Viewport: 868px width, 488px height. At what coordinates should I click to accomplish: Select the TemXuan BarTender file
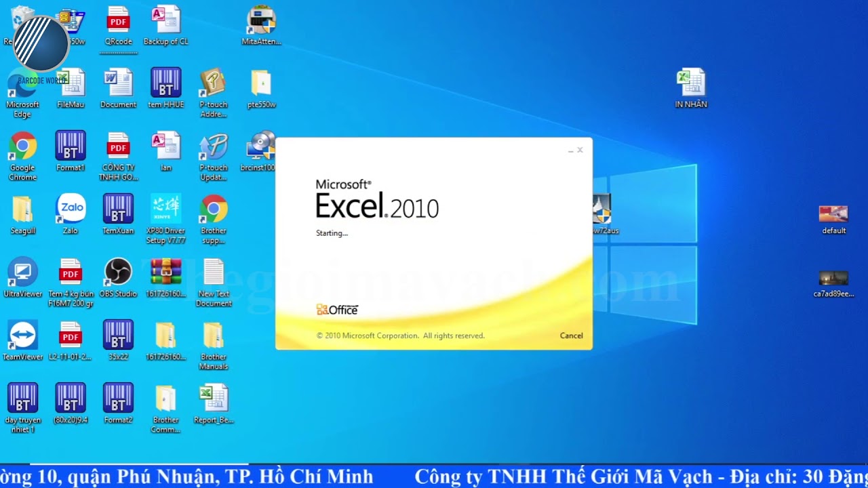(118, 216)
